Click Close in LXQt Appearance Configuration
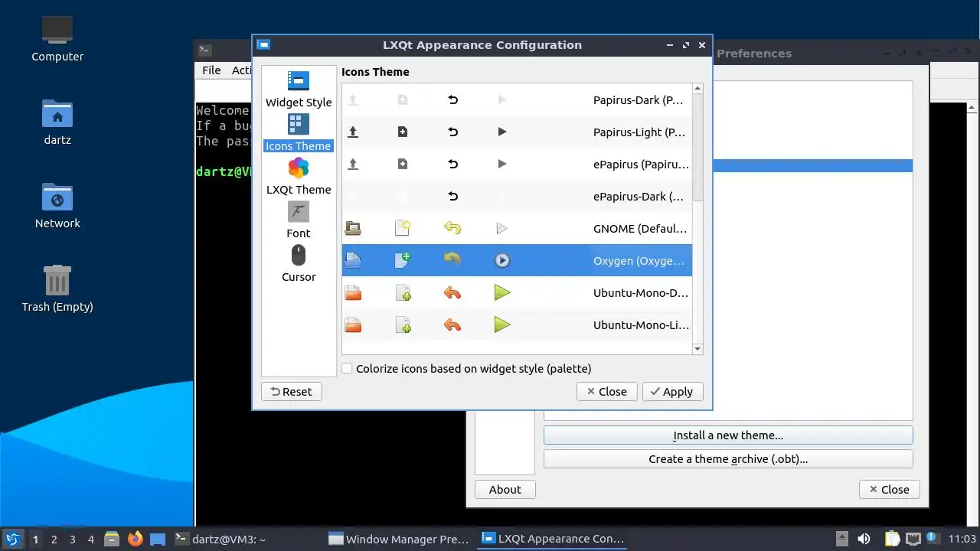Viewport: 980px width, 551px height. tap(606, 391)
